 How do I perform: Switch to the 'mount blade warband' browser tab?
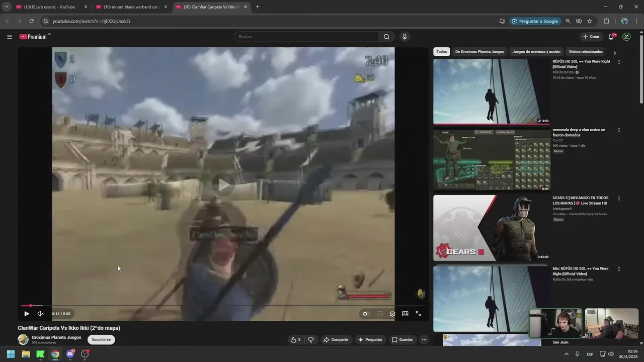131,7
